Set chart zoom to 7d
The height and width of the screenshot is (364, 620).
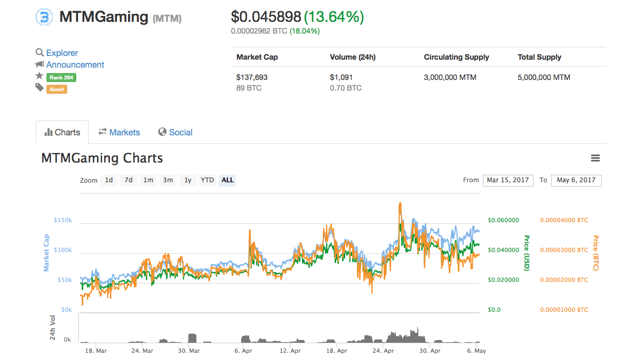coord(129,180)
